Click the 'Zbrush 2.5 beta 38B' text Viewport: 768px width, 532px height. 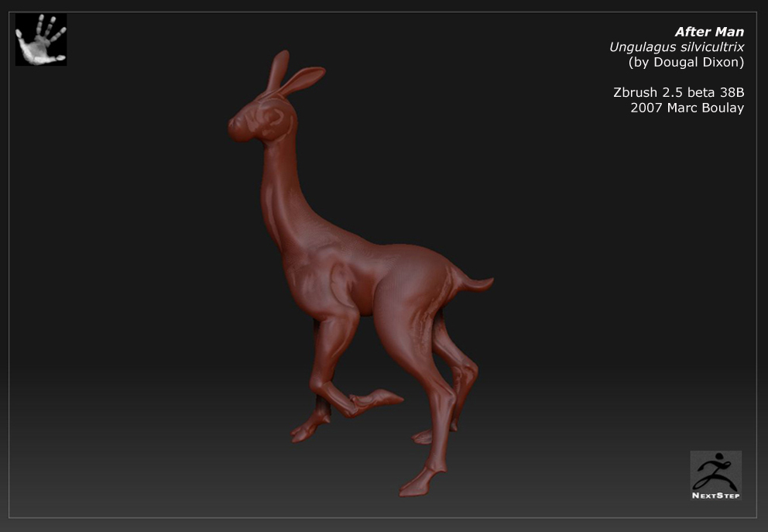(x=678, y=92)
